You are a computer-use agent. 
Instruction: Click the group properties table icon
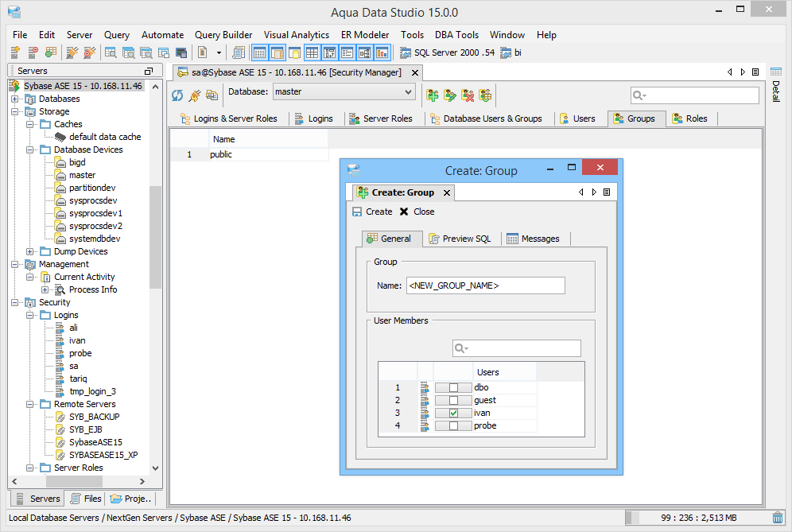485,95
